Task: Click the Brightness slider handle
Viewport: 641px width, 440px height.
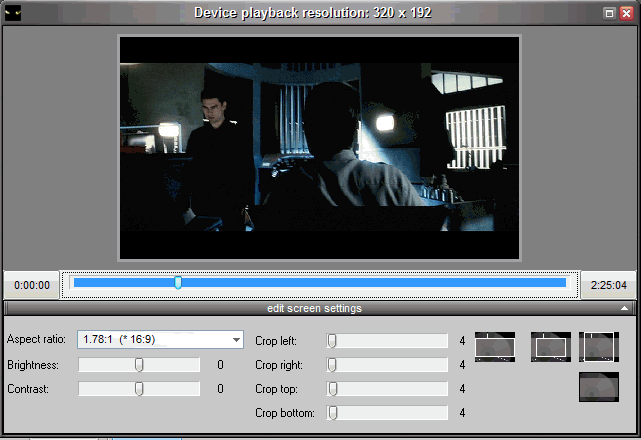Action: [x=139, y=365]
